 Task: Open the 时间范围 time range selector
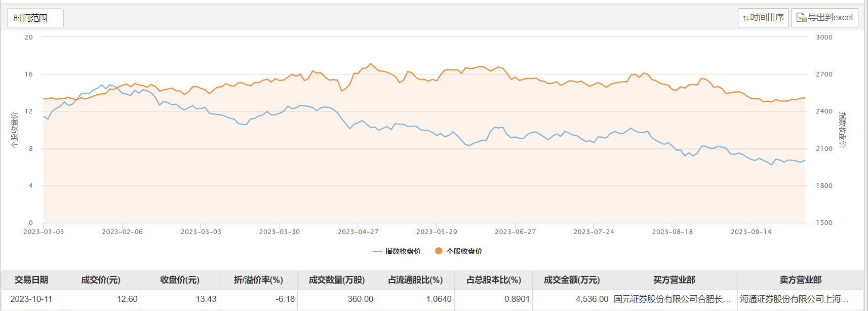[x=35, y=18]
